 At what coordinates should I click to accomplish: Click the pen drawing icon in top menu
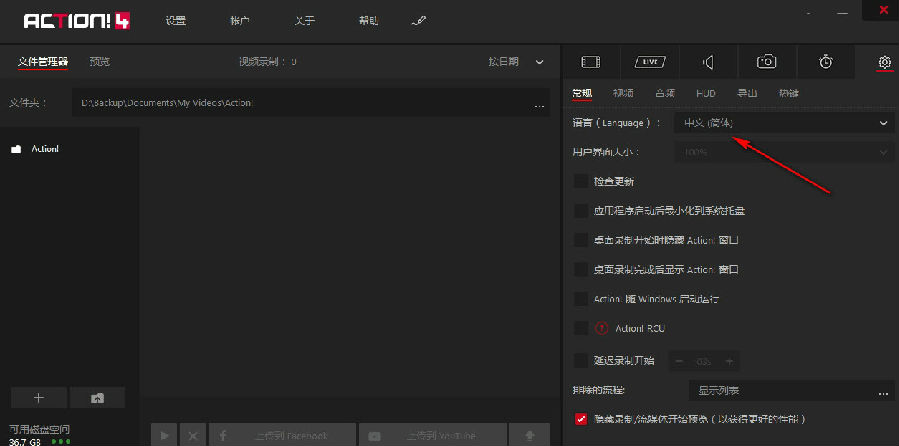419,21
